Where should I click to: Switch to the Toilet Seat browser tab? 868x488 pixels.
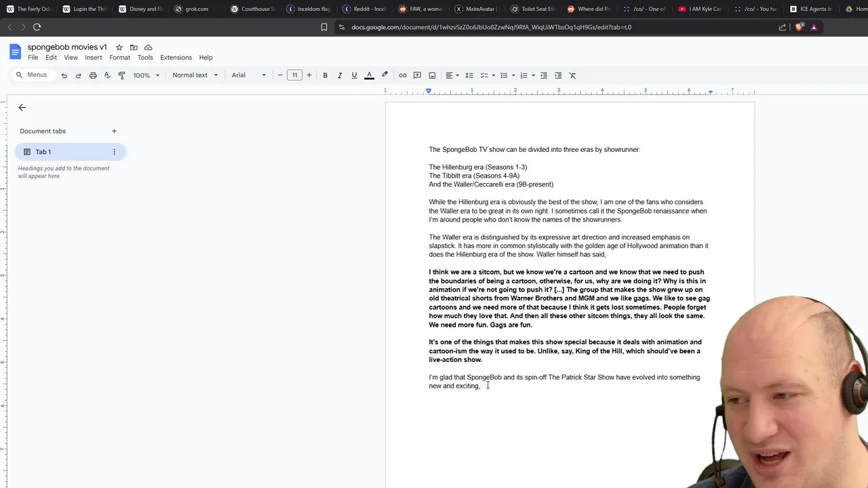coord(532,9)
